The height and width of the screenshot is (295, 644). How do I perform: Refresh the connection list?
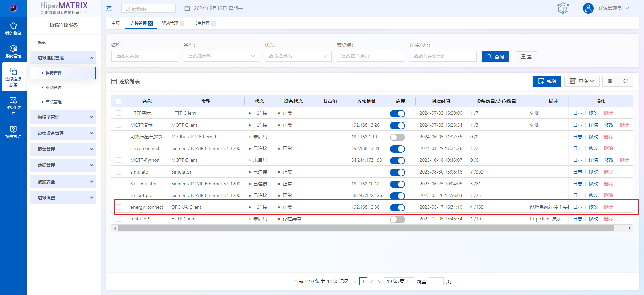point(626,81)
